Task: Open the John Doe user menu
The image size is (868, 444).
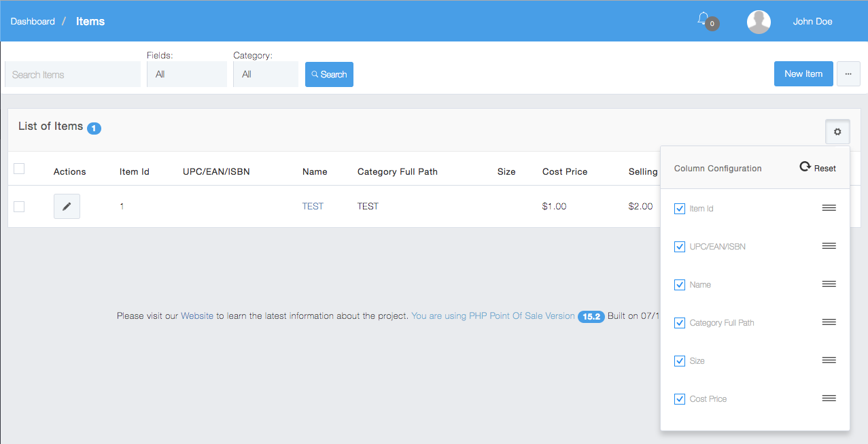Action: pyautogui.click(x=812, y=22)
